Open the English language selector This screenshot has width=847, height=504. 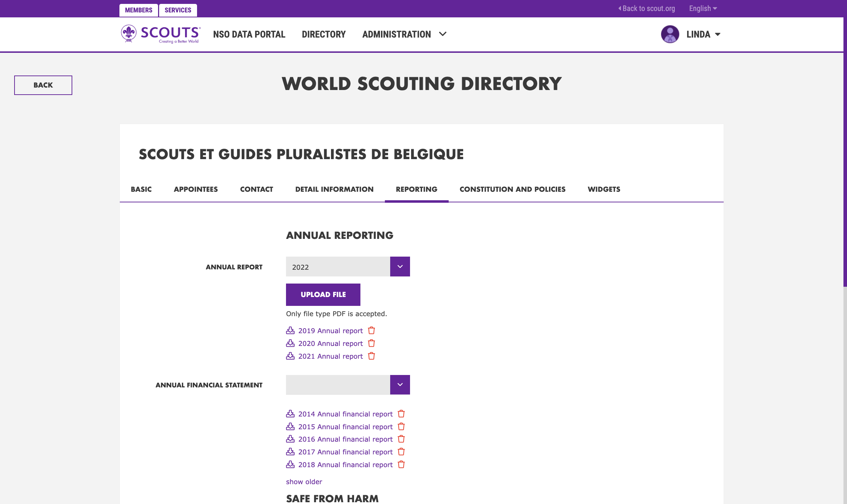coord(703,9)
